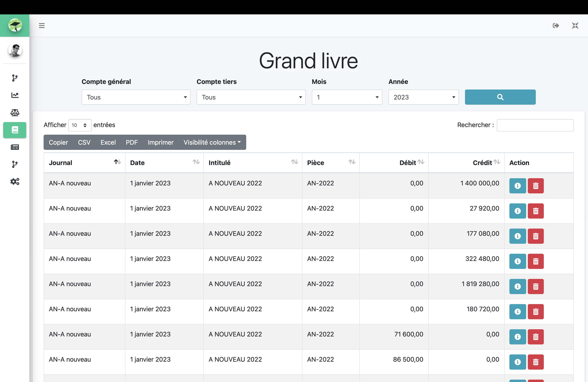Open the Compte général dropdown

point(136,97)
